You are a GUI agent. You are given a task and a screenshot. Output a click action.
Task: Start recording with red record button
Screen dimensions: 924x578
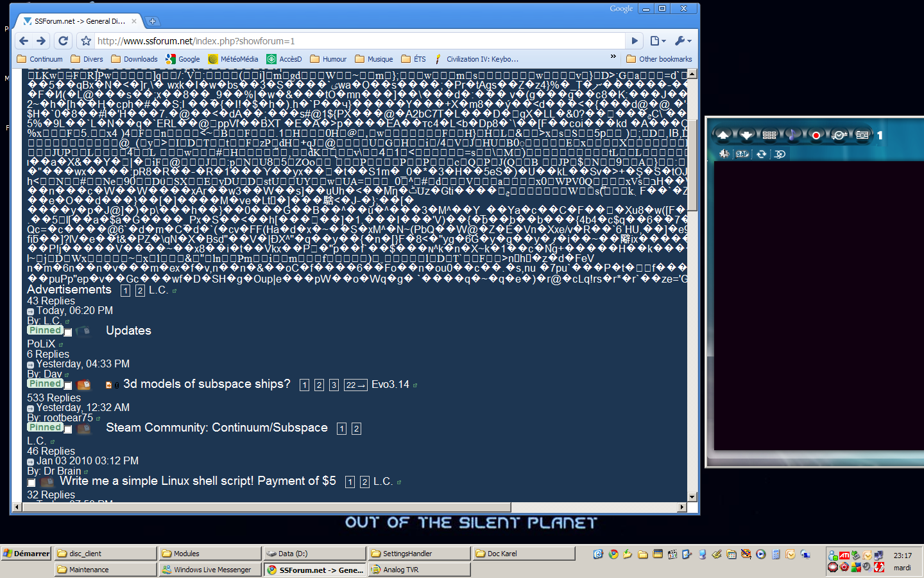816,135
